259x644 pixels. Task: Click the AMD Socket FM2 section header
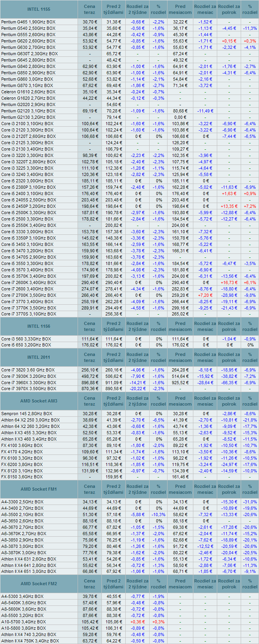tap(39, 584)
